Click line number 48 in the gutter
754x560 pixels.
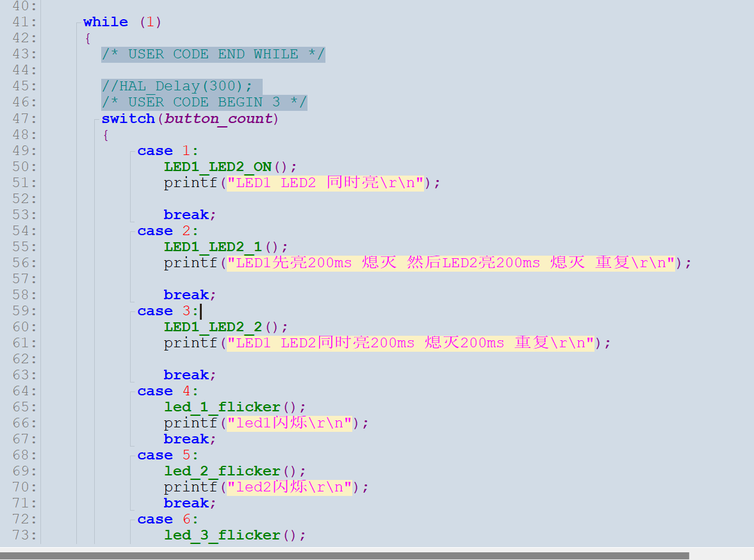pos(24,135)
